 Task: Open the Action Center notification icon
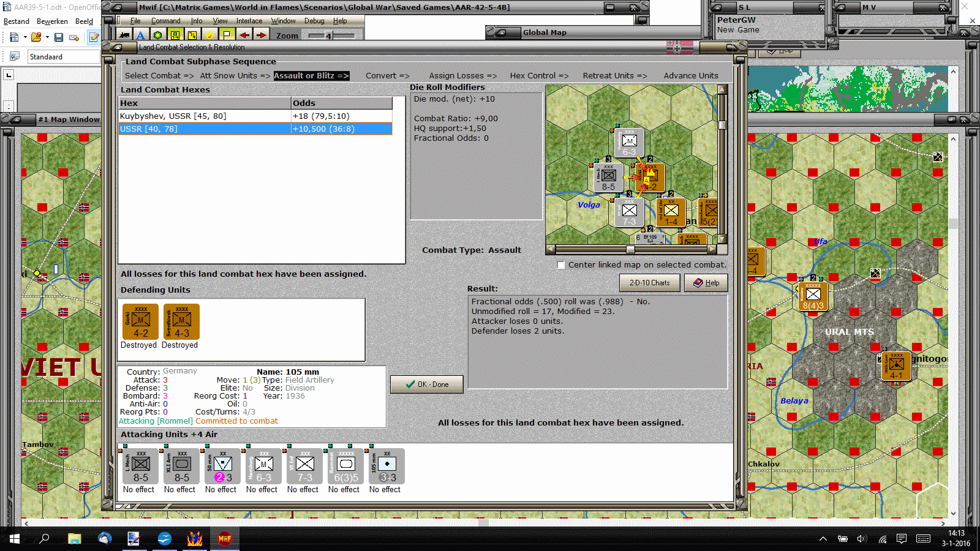[x=902, y=539]
